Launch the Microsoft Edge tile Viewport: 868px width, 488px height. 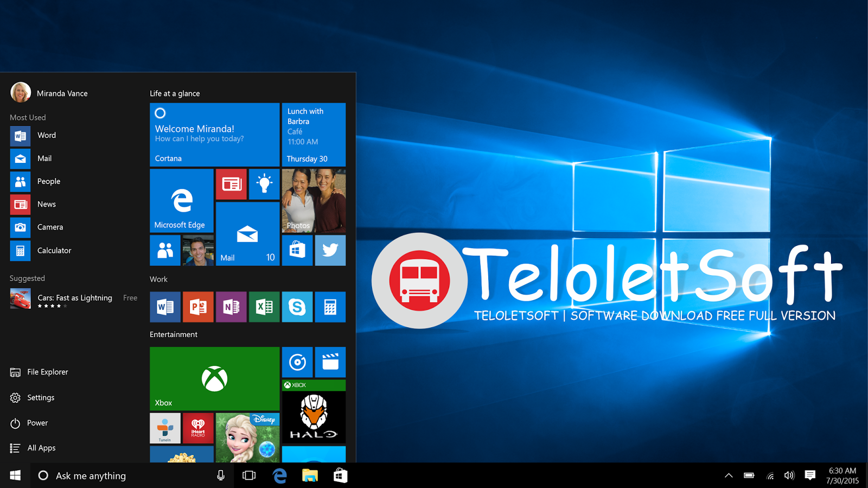pos(181,200)
